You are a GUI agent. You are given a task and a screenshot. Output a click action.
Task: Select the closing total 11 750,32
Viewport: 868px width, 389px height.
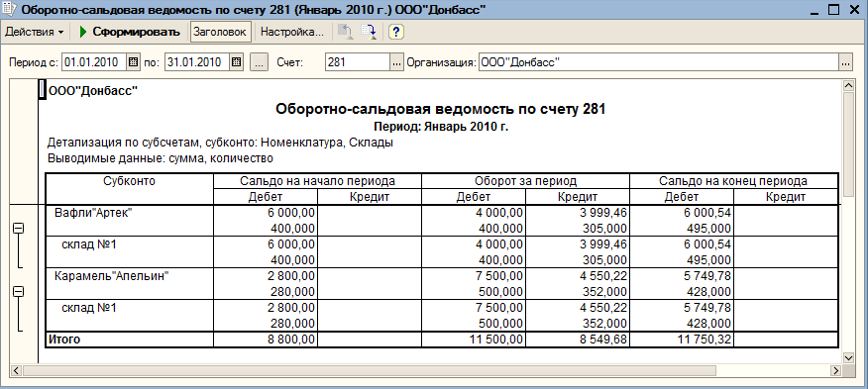pos(705,340)
